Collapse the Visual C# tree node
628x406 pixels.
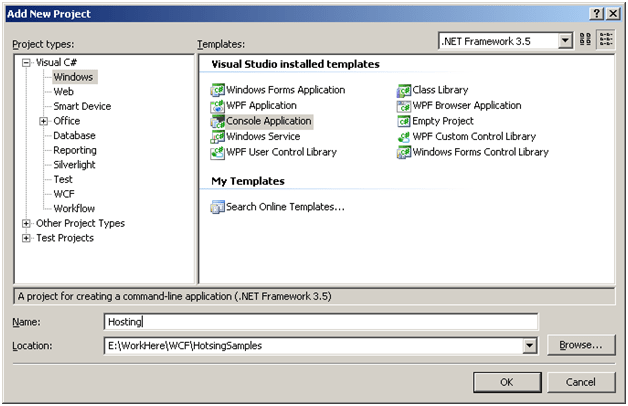(26, 62)
